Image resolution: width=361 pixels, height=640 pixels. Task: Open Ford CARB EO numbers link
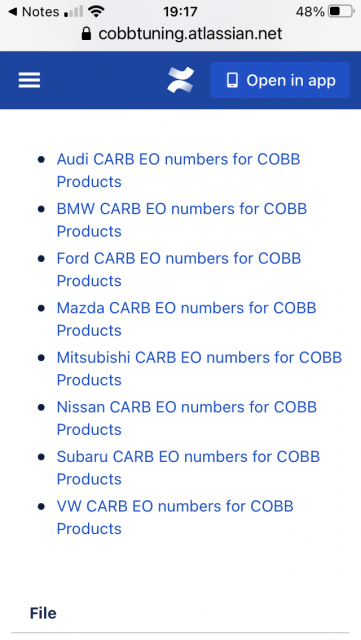tap(179, 269)
